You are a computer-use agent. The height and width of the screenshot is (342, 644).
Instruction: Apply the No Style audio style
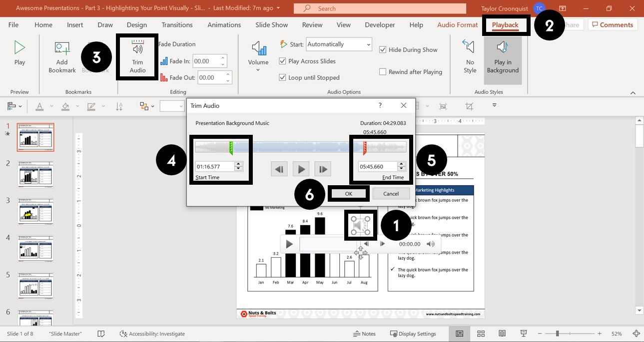tap(469, 55)
